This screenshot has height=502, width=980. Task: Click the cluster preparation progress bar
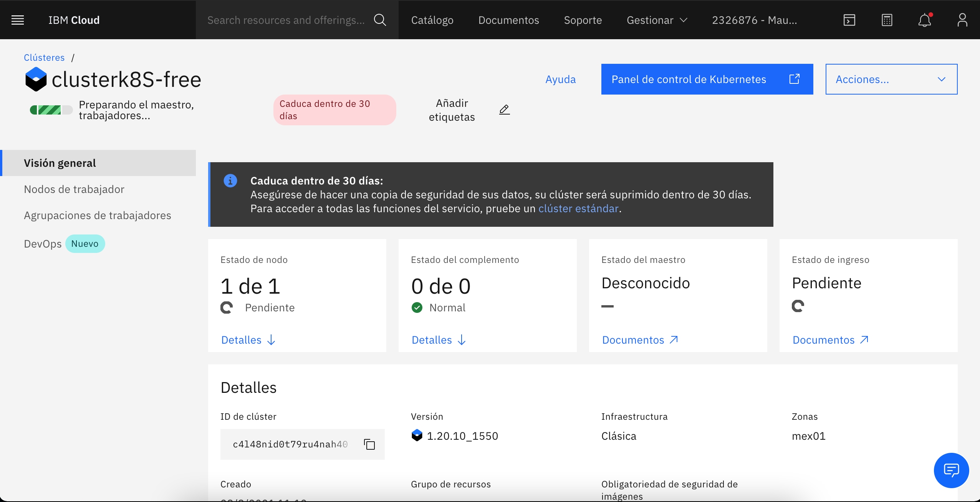pyautogui.click(x=51, y=110)
